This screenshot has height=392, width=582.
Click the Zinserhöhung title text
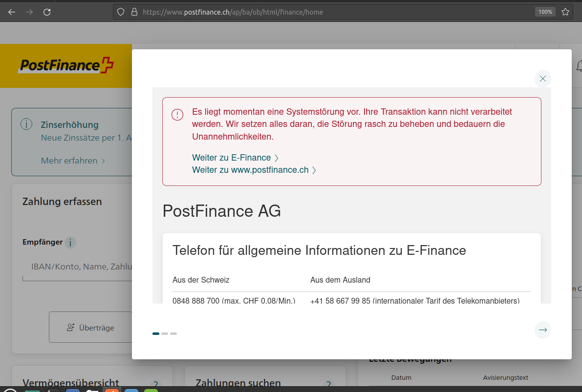[70, 124]
